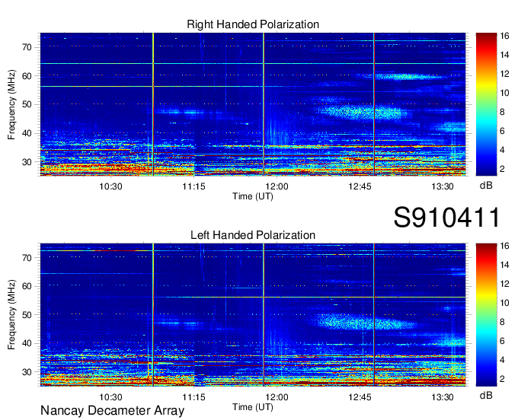Click 10:30 tick under Left Handed plot
Viewport: 518px width, 420px height.
[x=110, y=397]
